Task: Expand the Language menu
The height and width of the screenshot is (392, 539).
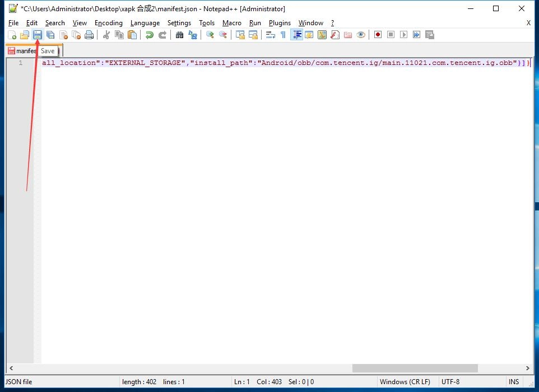Action: point(145,23)
